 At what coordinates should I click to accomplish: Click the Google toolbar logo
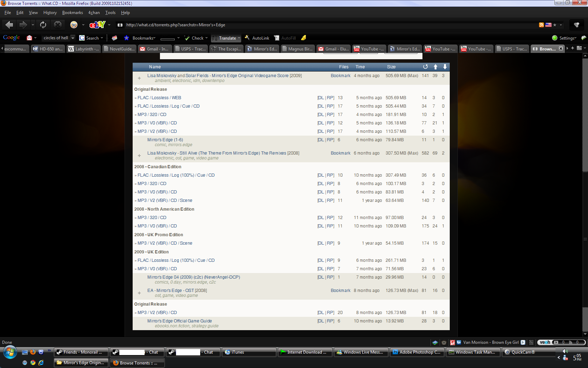(x=12, y=38)
